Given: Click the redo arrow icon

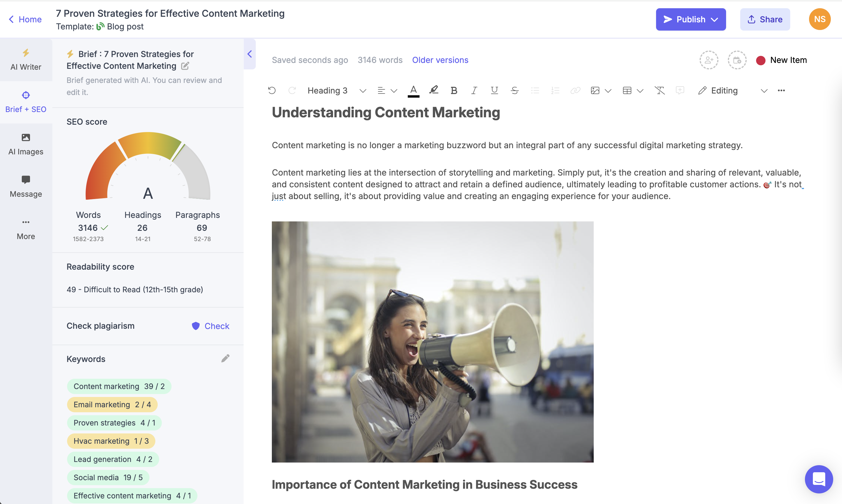Looking at the screenshot, I should (292, 90).
